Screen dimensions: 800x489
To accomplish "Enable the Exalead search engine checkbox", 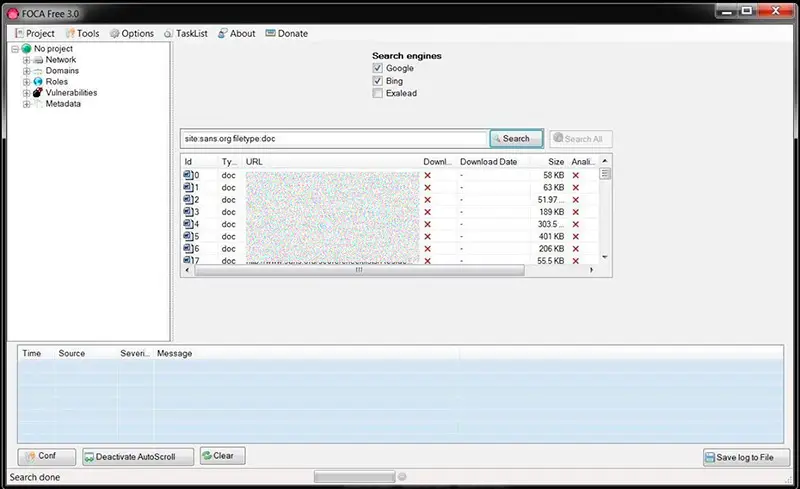I will click(x=378, y=93).
